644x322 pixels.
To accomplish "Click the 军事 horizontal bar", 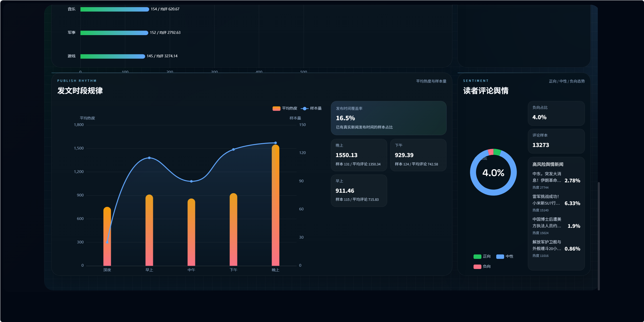I will click(114, 33).
